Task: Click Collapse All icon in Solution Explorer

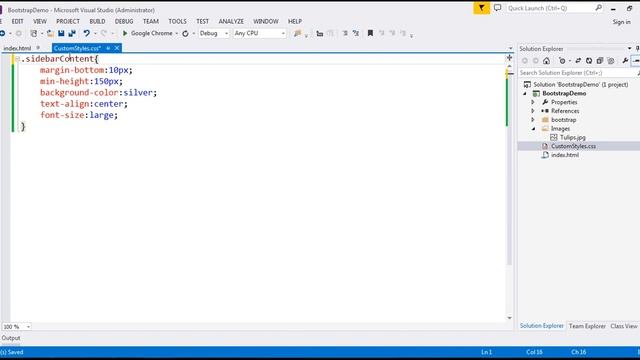Action: [x=600, y=61]
